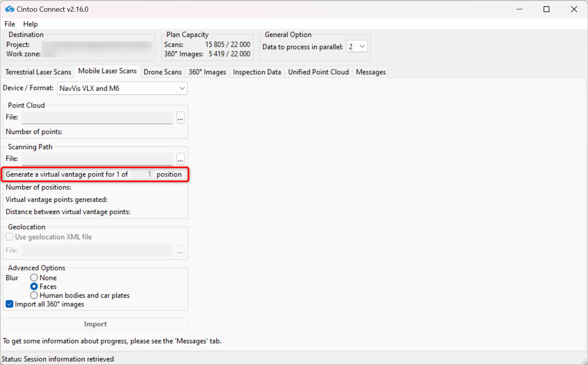The width and height of the screenshot is (588, 365).
Task: Click the Status: Session information retrieved text
Action: coord(58,359)
